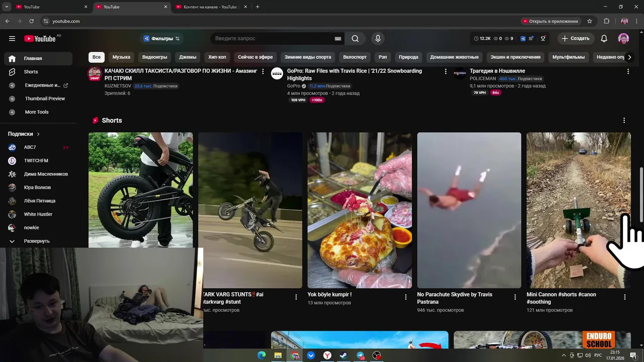This screenshot has width=644, height=362.
Task: Open the GoPro channel link
Action: coord(293,86)
